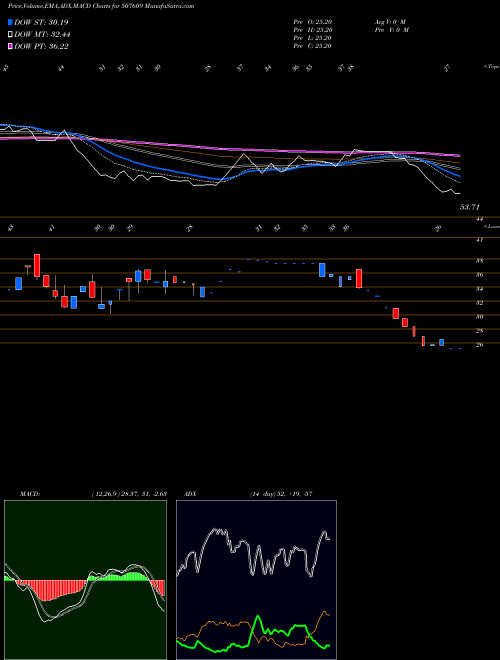This screenshot has height=660, width=500.
Task: Click the chart title mentioning MunafaSutra.com
Action: tap(101, 6)
